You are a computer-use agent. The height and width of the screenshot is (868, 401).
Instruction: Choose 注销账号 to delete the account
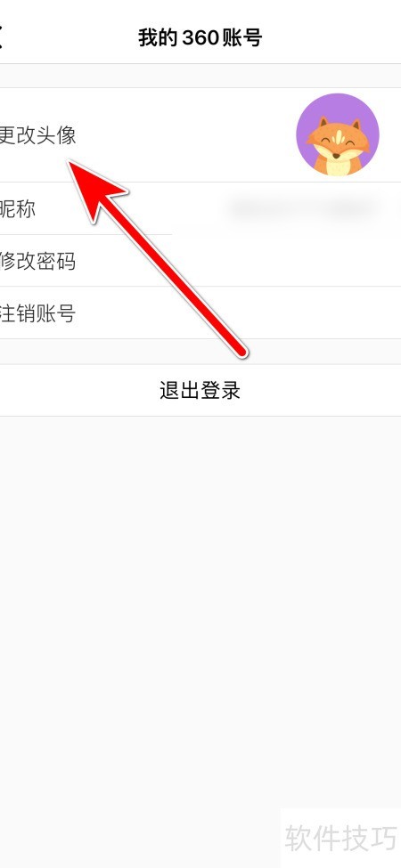[200, 312]
